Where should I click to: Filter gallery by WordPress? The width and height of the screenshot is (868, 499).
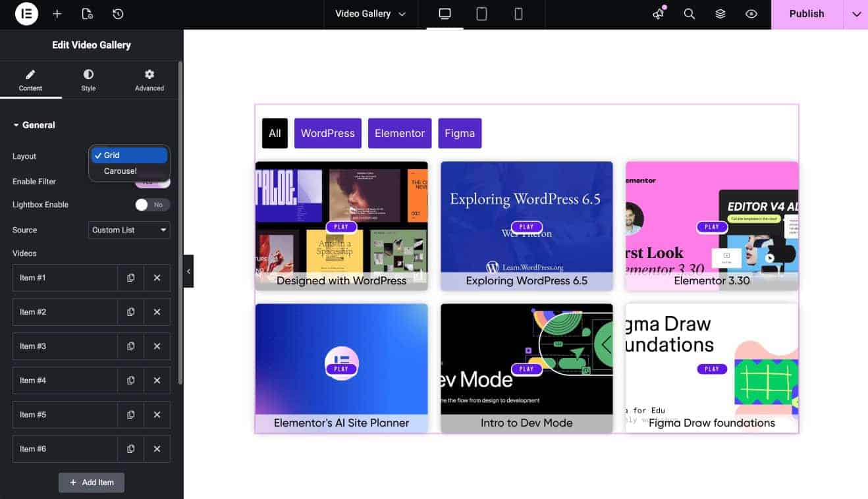(328, 133)
